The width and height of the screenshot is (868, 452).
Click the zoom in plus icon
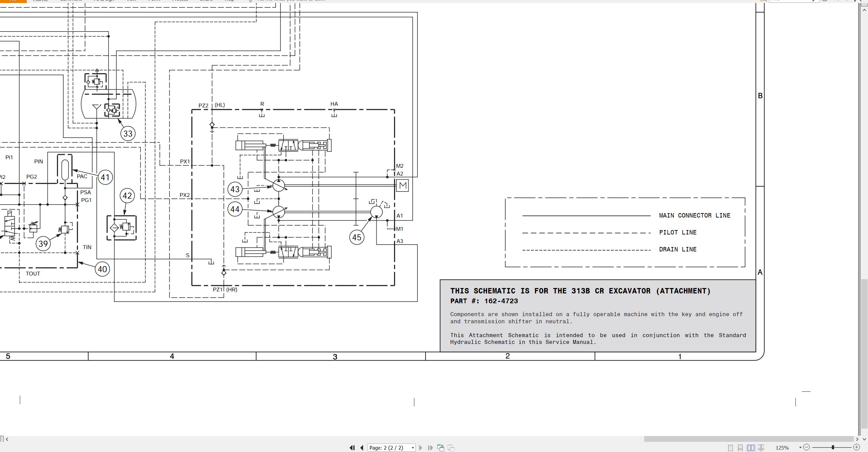point(856,447)
